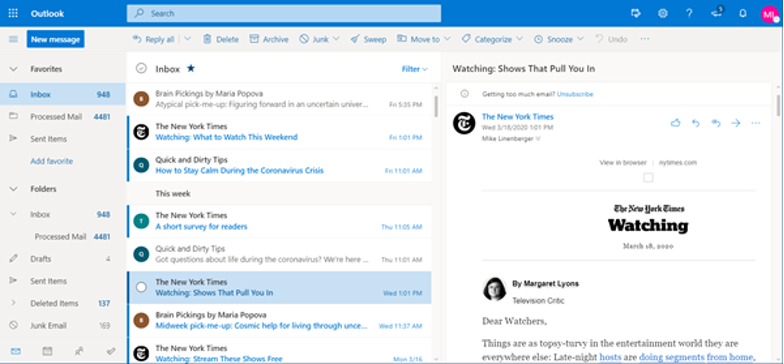This screenshot has width=784, height=364.
Task: Expand the Move to dropdown arrow
Action: click(446, 39)
